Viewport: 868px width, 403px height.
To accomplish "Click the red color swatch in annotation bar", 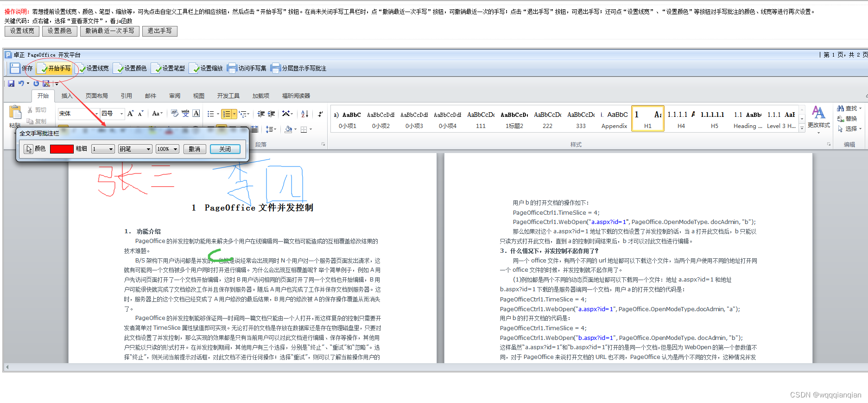I will (x=62, y=149).
